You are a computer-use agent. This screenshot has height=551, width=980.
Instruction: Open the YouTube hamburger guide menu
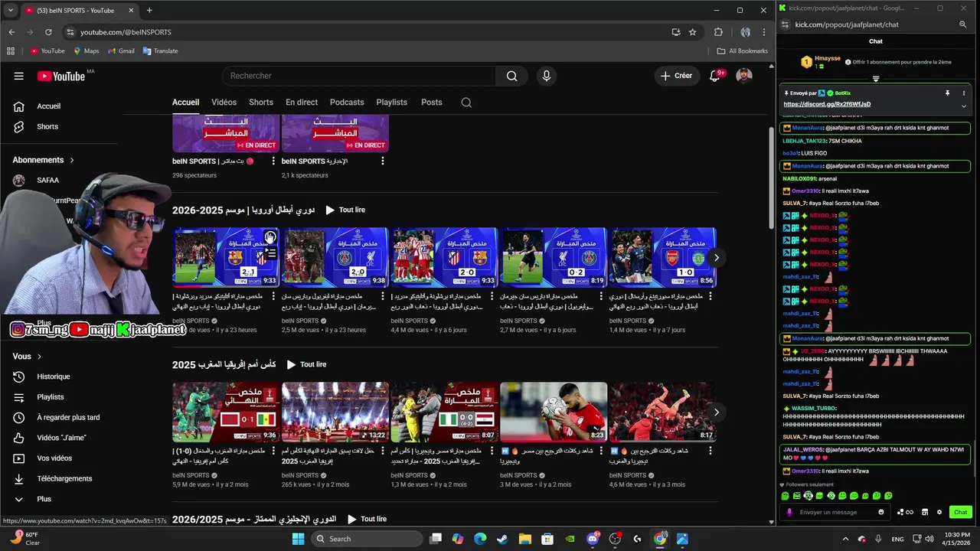[x=18, y=76]
